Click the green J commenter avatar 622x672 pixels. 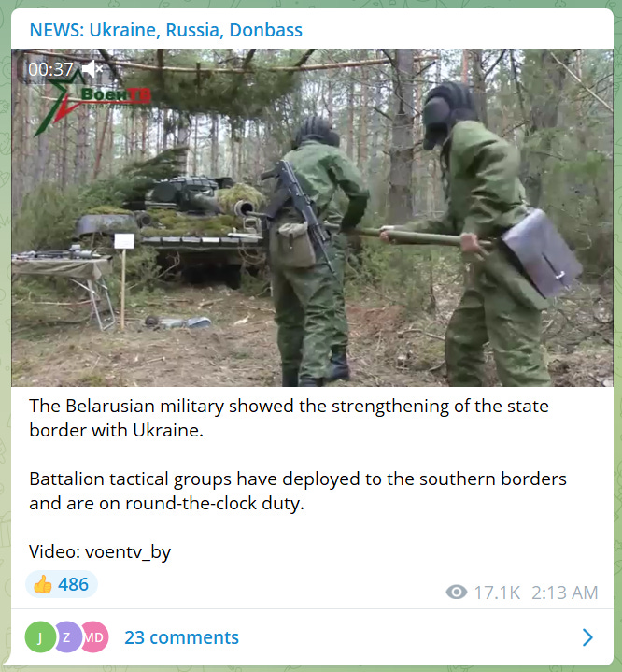pos(40,637)
